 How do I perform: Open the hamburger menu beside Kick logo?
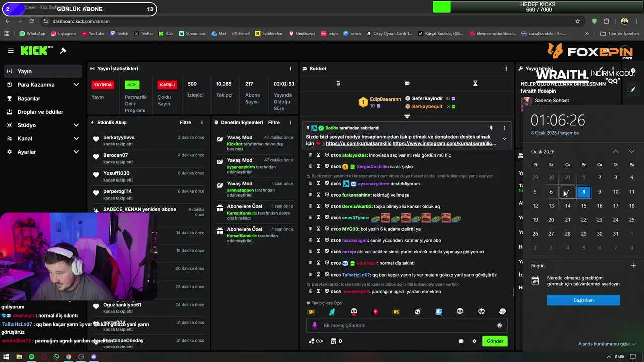coord(11,51)
